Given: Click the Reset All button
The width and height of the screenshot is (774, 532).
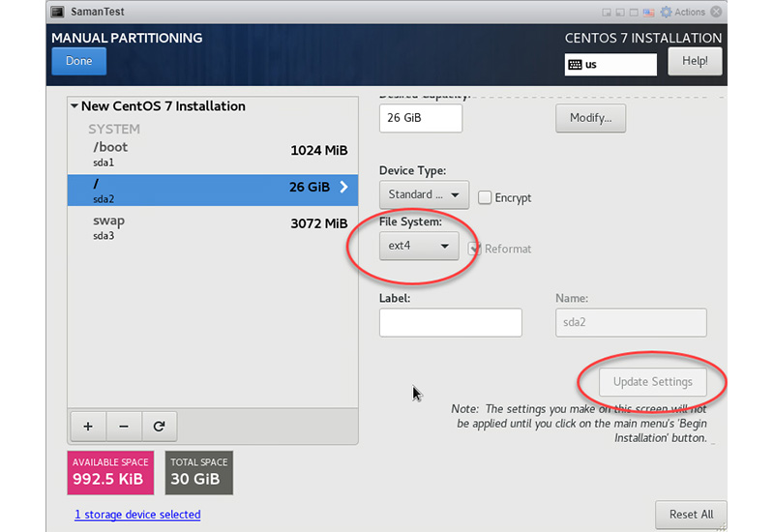Looking at the screenshot, I should (x=691, y=515).
